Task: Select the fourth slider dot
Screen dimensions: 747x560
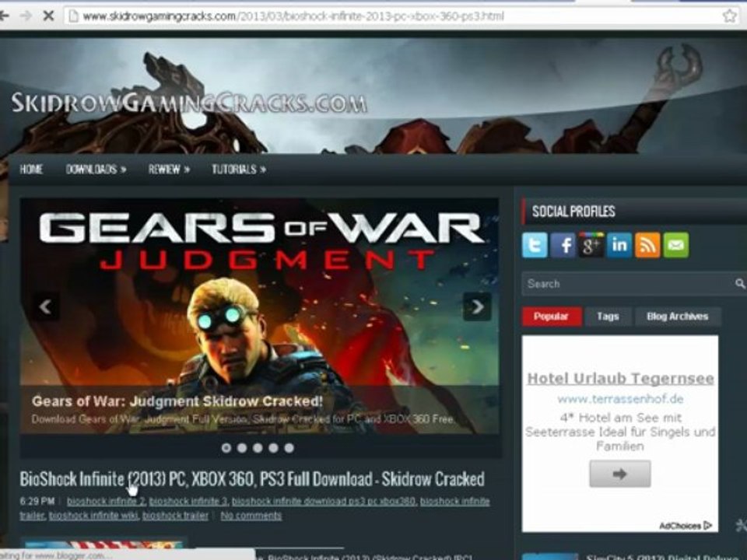Action: pyautogui.click(x=273, y=448)
